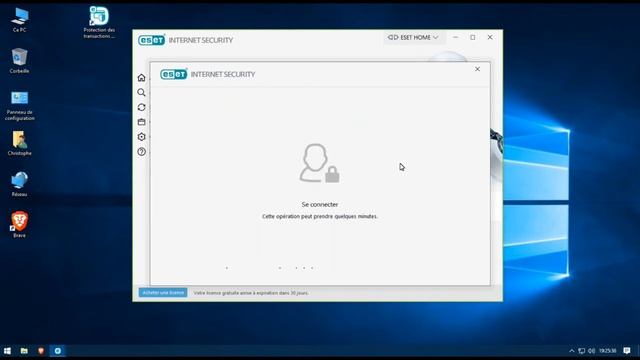640x360 pixels.
Task: Select Protection des transactions desktop shortcut
Action: coord(99,22)
